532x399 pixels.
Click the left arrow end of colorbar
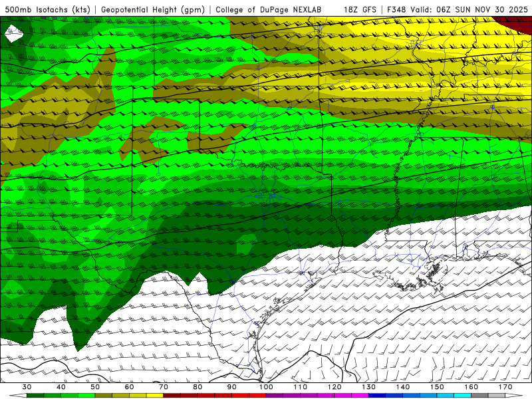tap(18, 396)
